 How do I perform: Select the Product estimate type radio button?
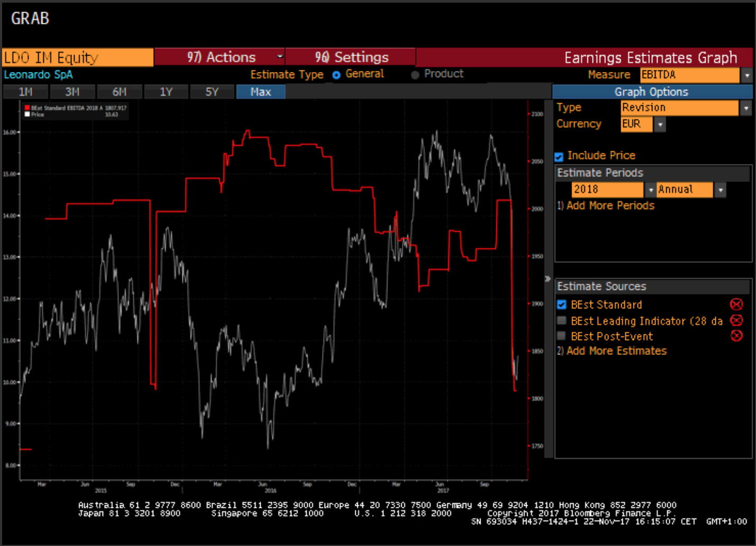pos(415,75)
